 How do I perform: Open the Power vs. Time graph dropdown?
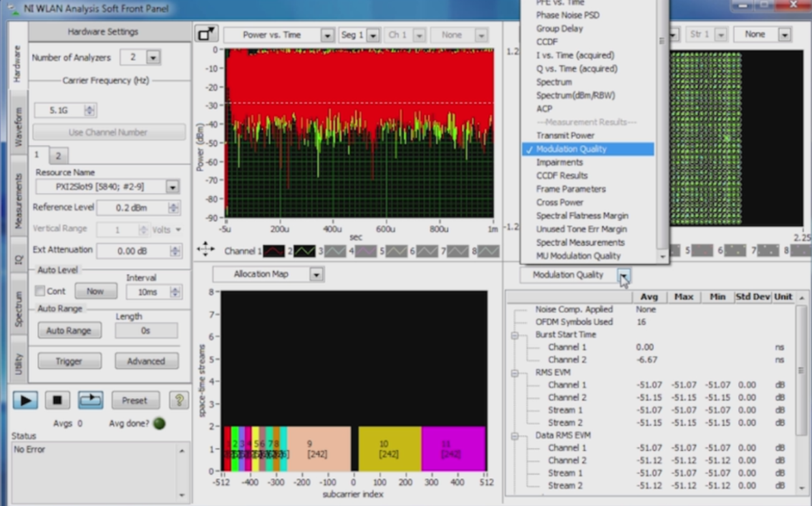pyautogui.click(x=327, y=35)
